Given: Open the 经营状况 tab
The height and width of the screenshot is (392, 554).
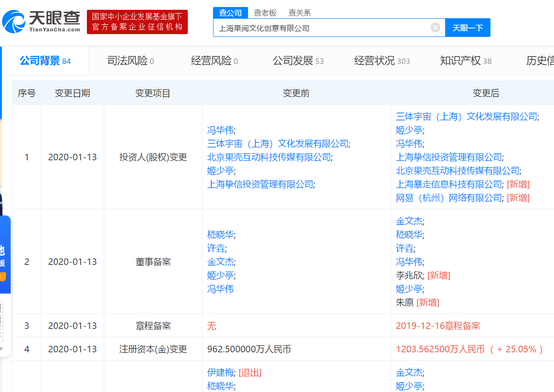Looking at the screenshot, I should click(x=382, y=61).
